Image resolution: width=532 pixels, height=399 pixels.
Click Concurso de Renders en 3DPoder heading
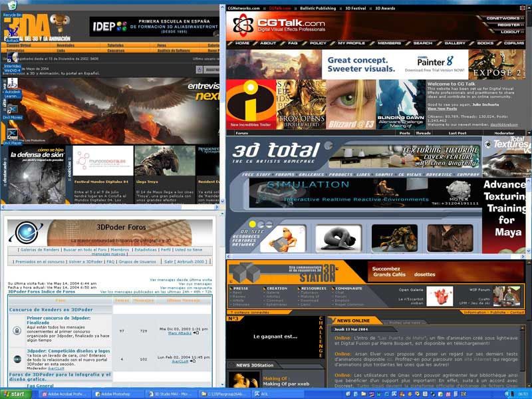tap(51, 310)
